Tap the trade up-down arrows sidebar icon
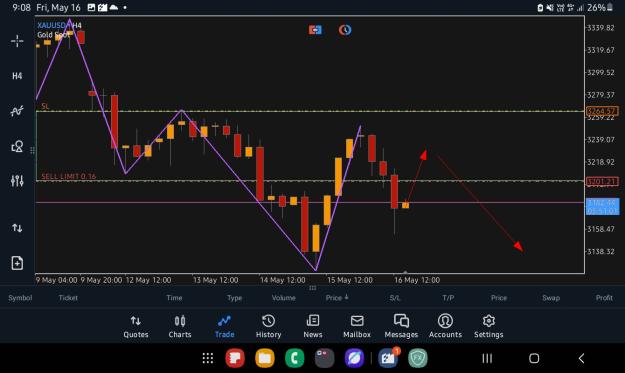Viewport: 625px width, 373px height. (x=17, y=228)
